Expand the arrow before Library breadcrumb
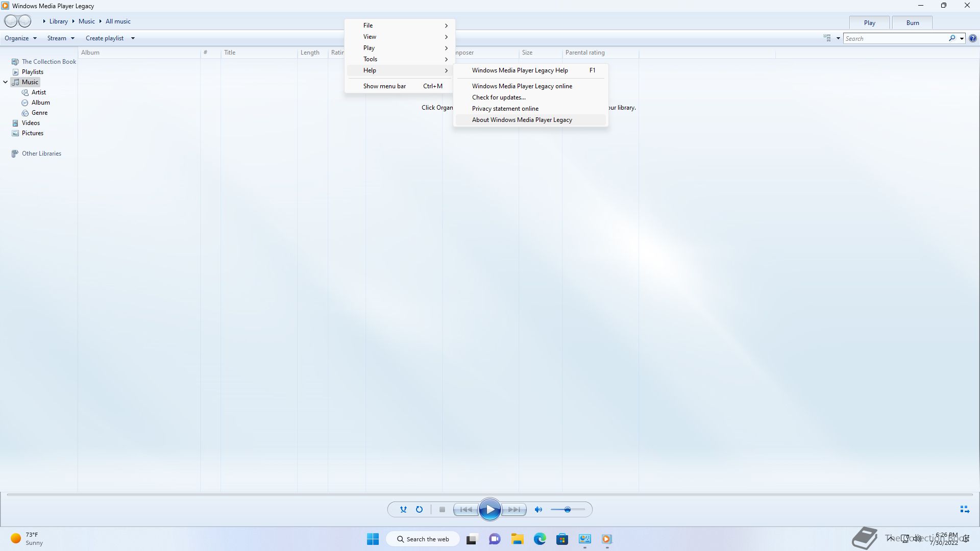This screenshot has height=551, width=980. [44, 21]
